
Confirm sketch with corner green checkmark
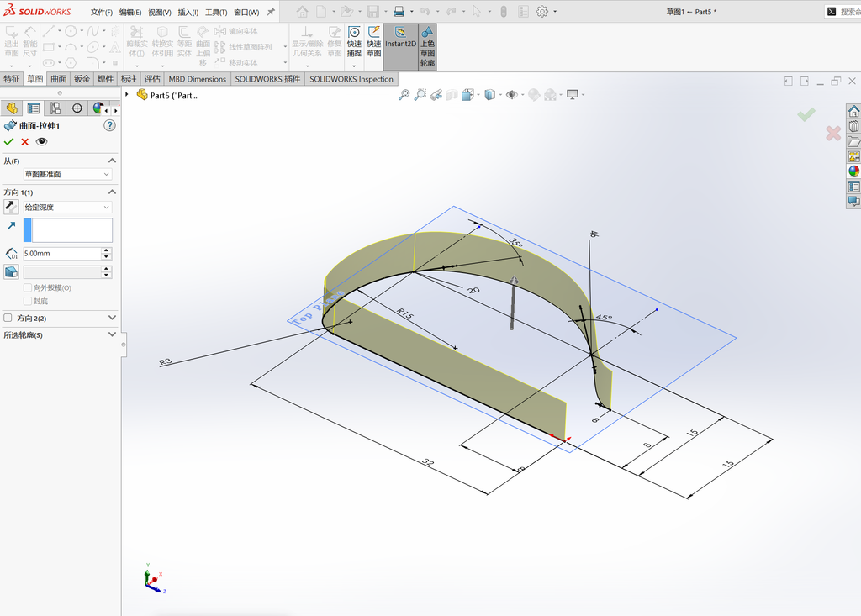(x=806, y=114)
